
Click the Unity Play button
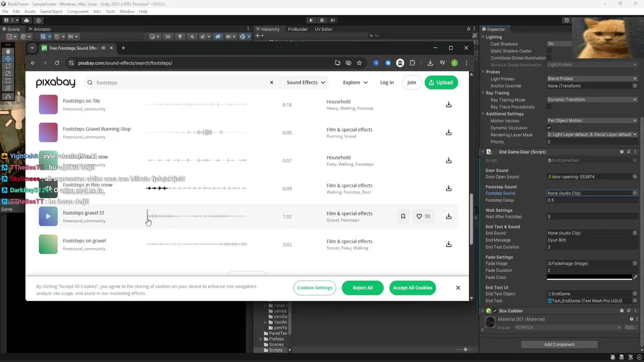[x=311, y=20]
